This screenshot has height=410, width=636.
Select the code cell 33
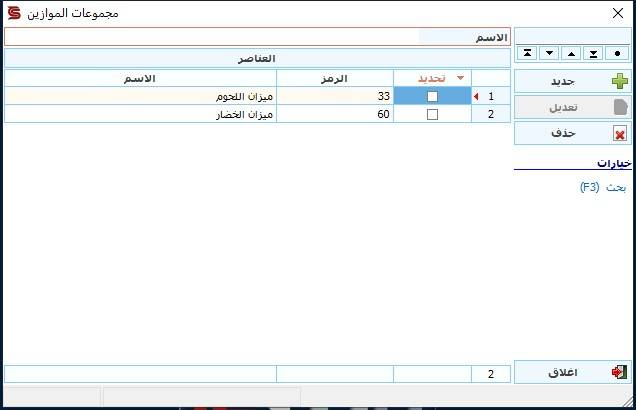tap(335, 97)
